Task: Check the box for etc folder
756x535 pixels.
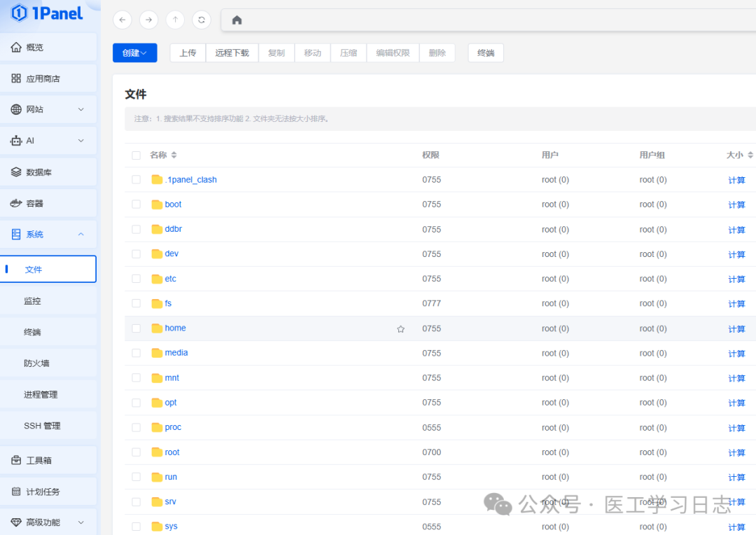Action: click(136, 279)
